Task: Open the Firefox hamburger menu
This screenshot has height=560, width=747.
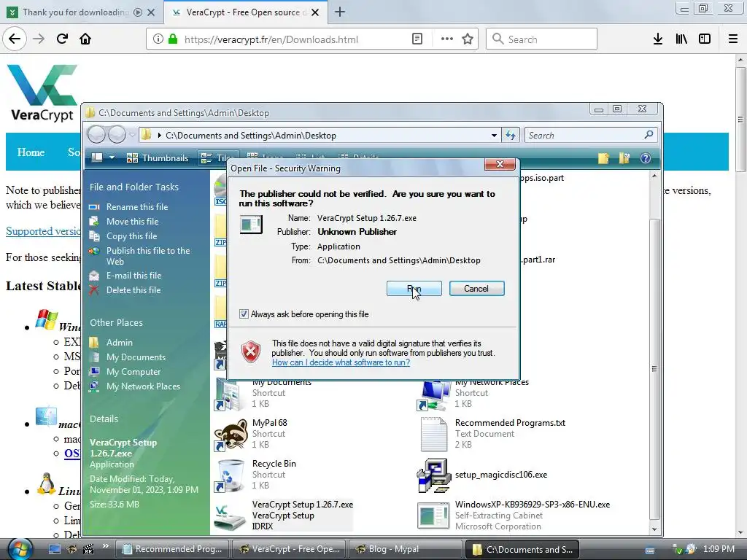Action: (x=733, y=39)
